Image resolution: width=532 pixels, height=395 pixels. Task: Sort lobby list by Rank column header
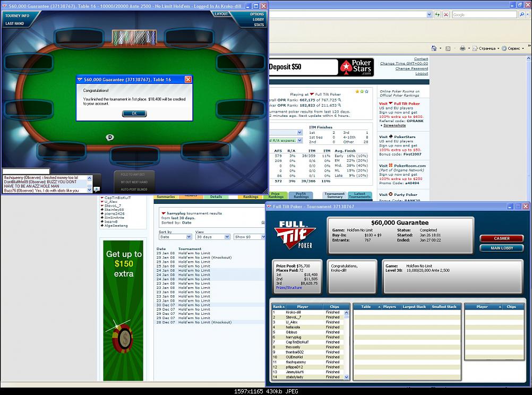[x=279, y=307]
